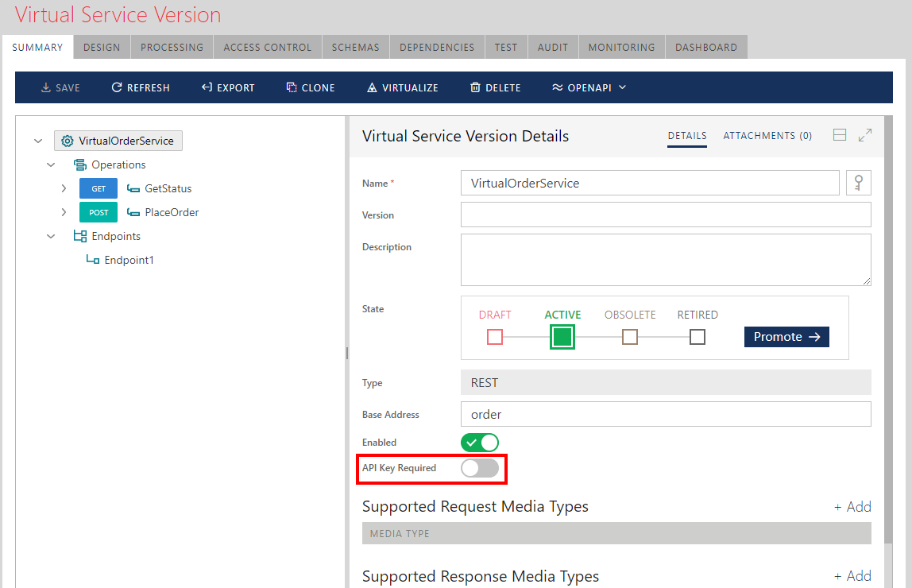Click the details pane vertical scrollbar

(888, 329)
